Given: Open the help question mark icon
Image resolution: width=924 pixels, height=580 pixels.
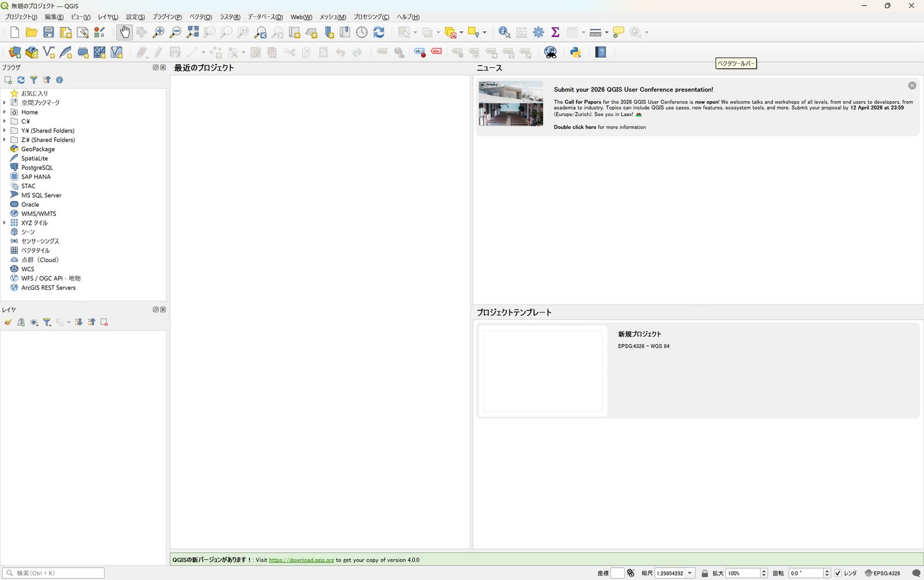Looking at the screenshot, I should coord(601,53).
